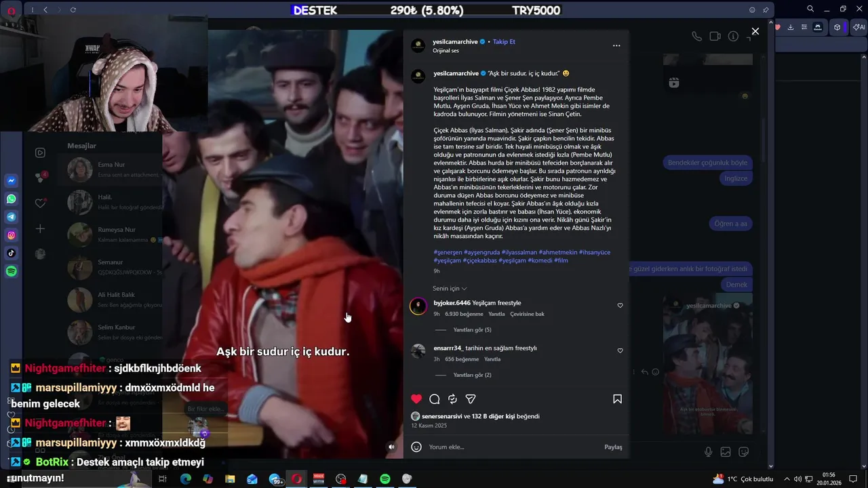This screenshot has height=488, width=868.
Task: Open the extensions cube icon
Action: pos(837,27)
